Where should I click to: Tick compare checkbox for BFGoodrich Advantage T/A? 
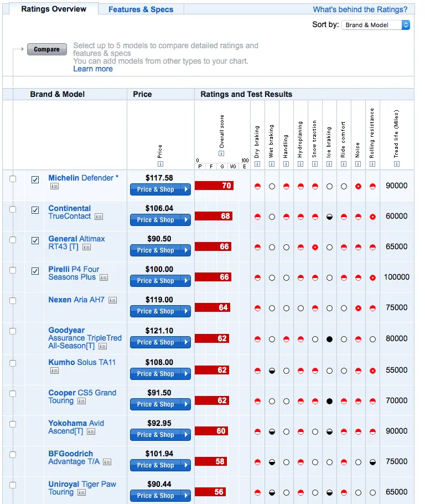(x=13, y=455)
